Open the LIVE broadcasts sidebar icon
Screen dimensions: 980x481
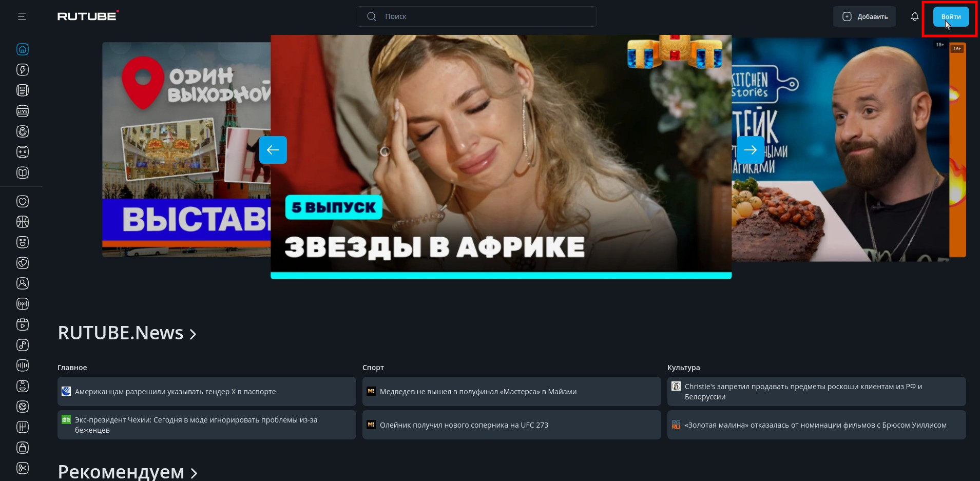(x=23, y=111)
